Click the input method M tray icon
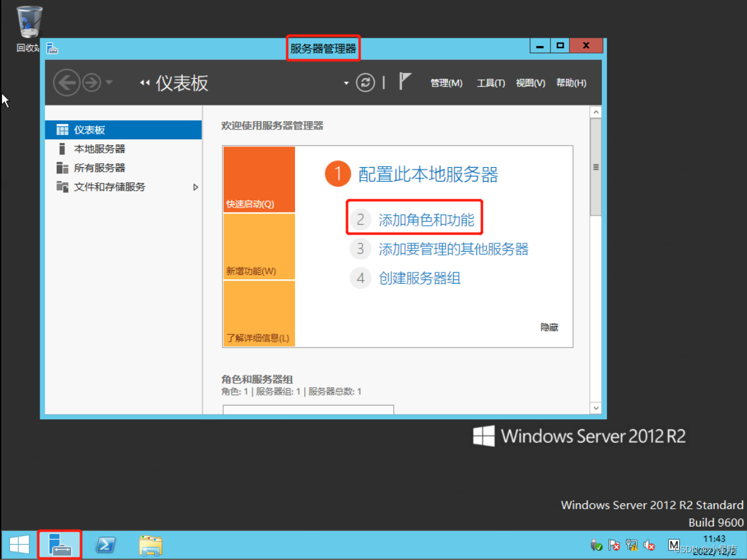Screen dimensions: 747x560 [x=674, y=545]
